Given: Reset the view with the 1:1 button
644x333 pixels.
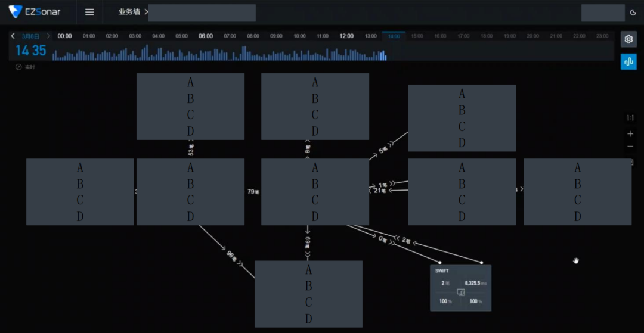Looking at the screenshot, I should coord(630,118).
